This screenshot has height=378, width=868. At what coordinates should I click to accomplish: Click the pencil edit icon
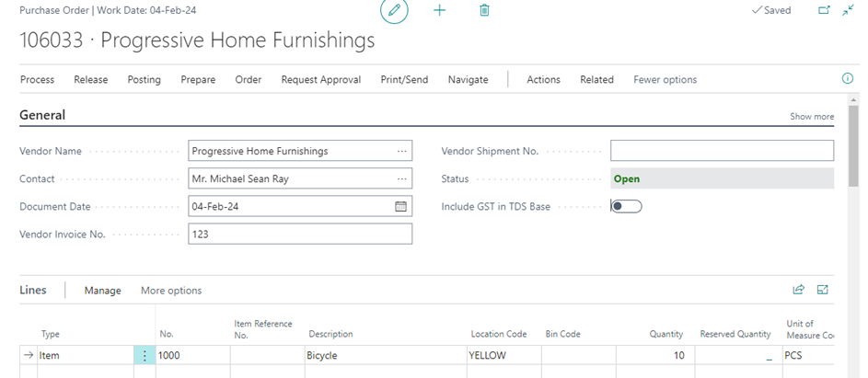click(394, 10)
